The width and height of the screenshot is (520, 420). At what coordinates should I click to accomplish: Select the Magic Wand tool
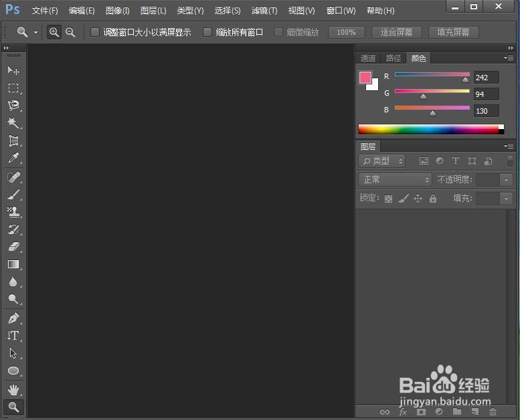(13, 123)
